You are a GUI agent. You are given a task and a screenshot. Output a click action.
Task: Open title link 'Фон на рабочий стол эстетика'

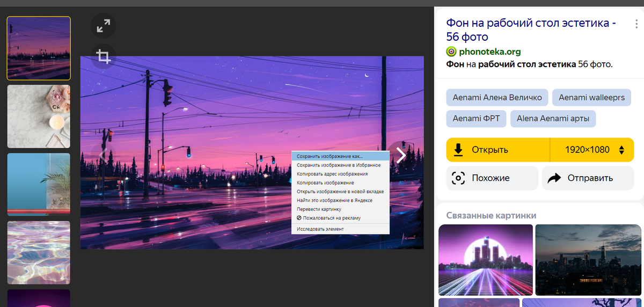coord(531,30)
